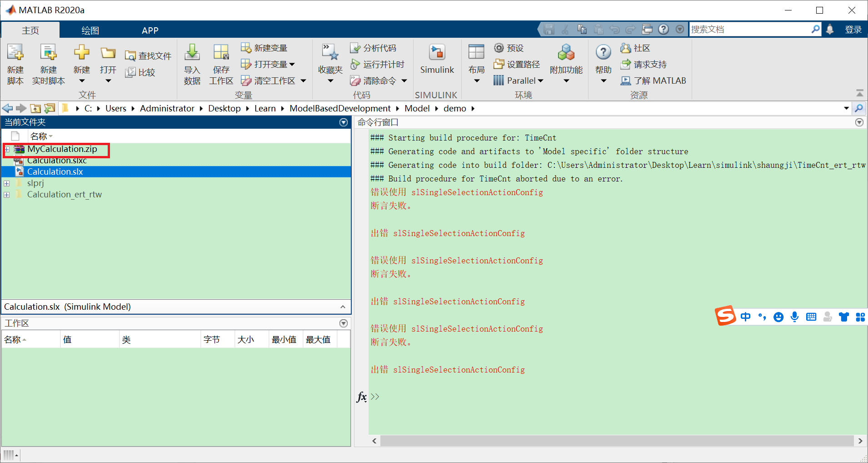868x463 pixels.
Task: Open the 附加功能 add-ons menu
Action: (x=566, y=64)
